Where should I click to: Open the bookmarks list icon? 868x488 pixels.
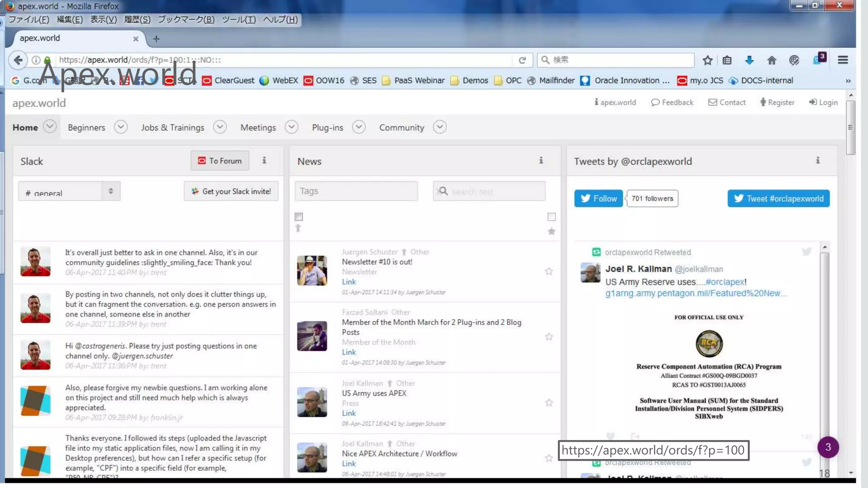(x=727, y=60)
